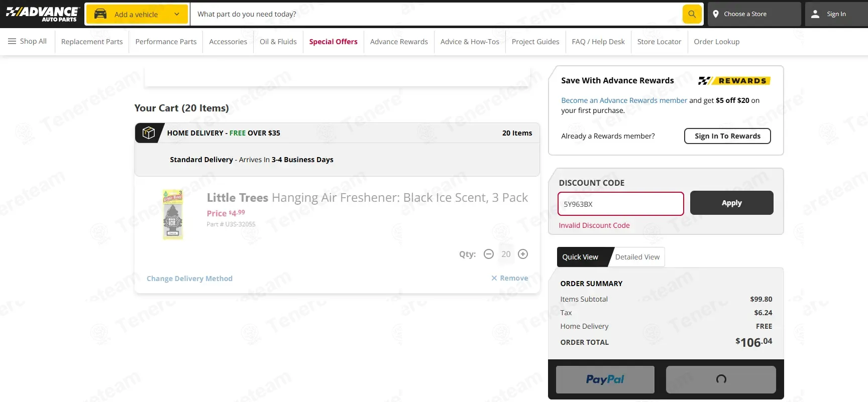Click the store location pin icon

click(x=716, y=14)
